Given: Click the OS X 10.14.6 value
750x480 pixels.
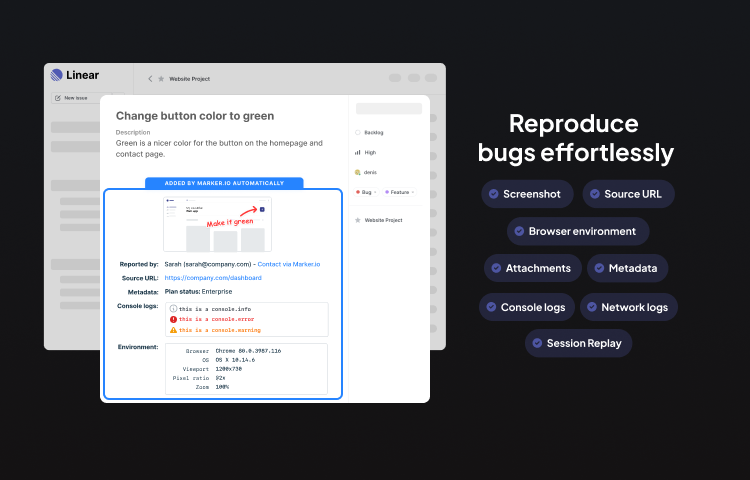Looking at the screenshot, I should [235, 360].
